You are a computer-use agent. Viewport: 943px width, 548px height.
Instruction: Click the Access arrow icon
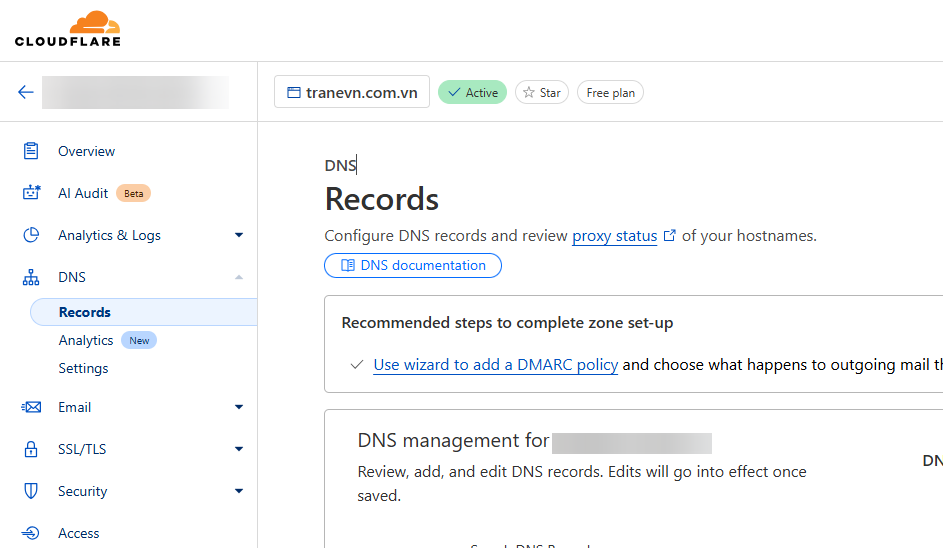(31, 533)
